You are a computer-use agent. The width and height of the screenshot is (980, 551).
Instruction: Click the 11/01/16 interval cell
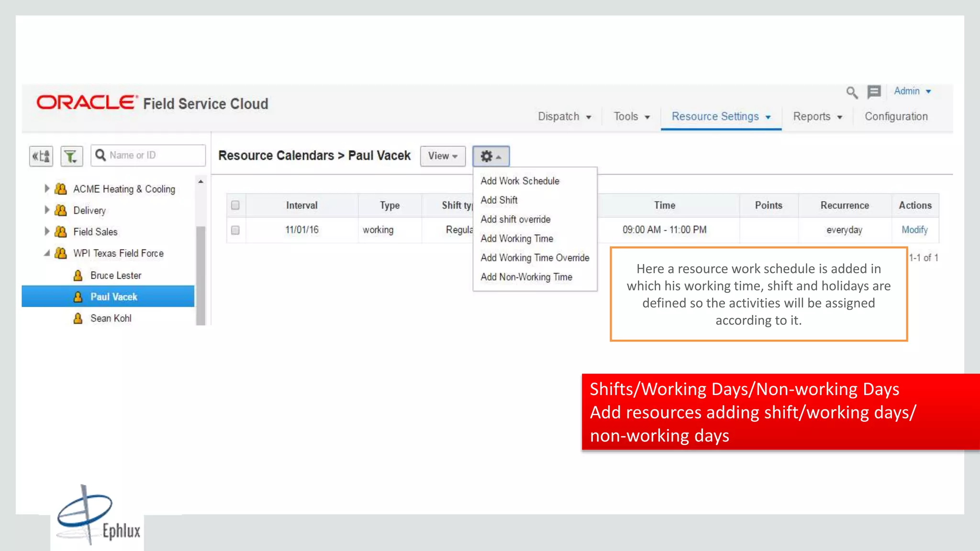click(301, 230)
